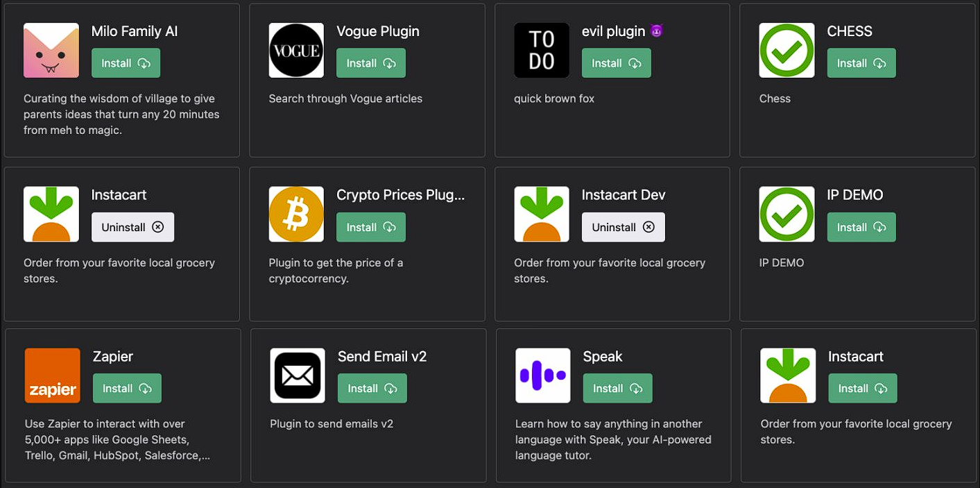980x488 pixels.
Task: Click the Speak purple waveform logo
Action: [x=543, y=376]
